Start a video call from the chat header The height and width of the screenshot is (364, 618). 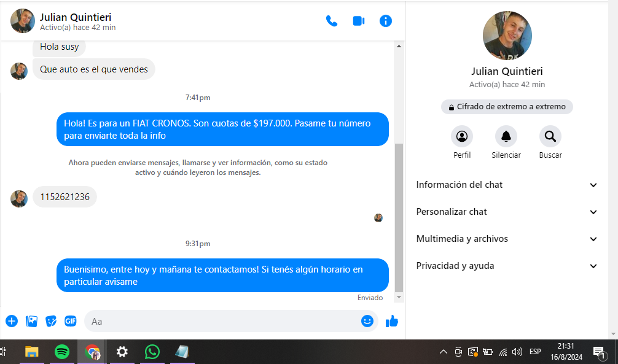pos(358,21)
